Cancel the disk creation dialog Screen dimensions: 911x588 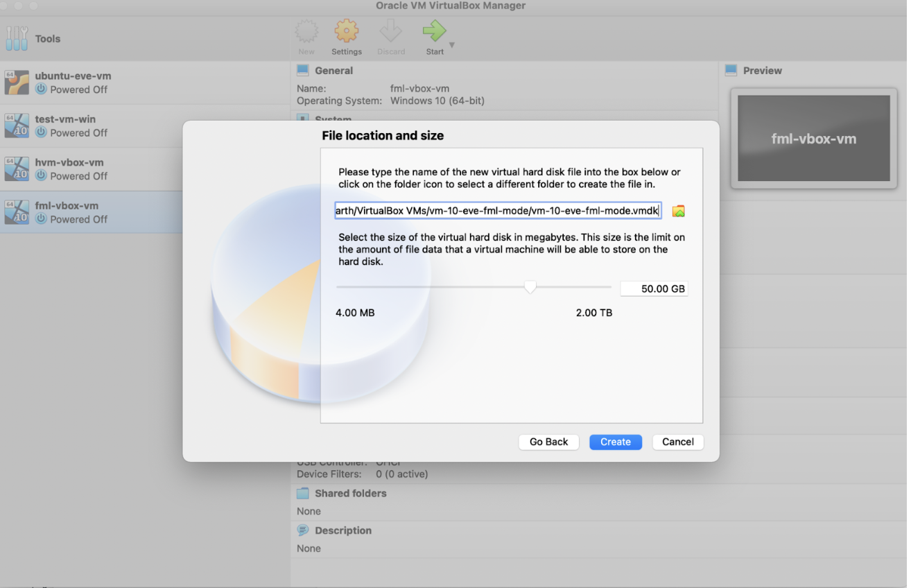(677, 442)
